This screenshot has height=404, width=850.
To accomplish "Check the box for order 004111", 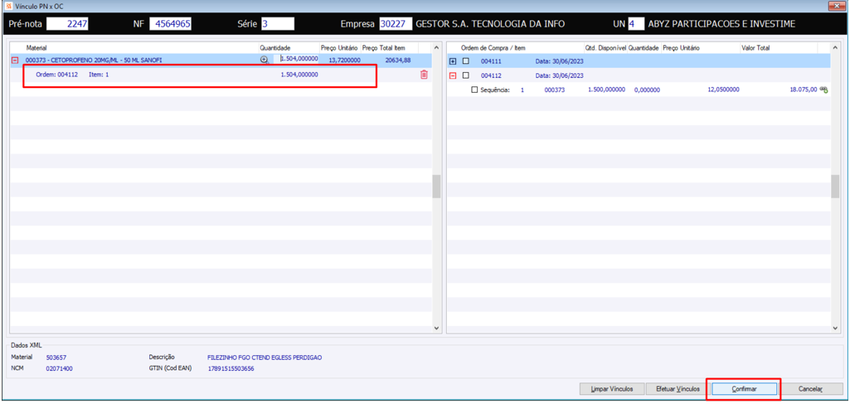I will [466, 61].
